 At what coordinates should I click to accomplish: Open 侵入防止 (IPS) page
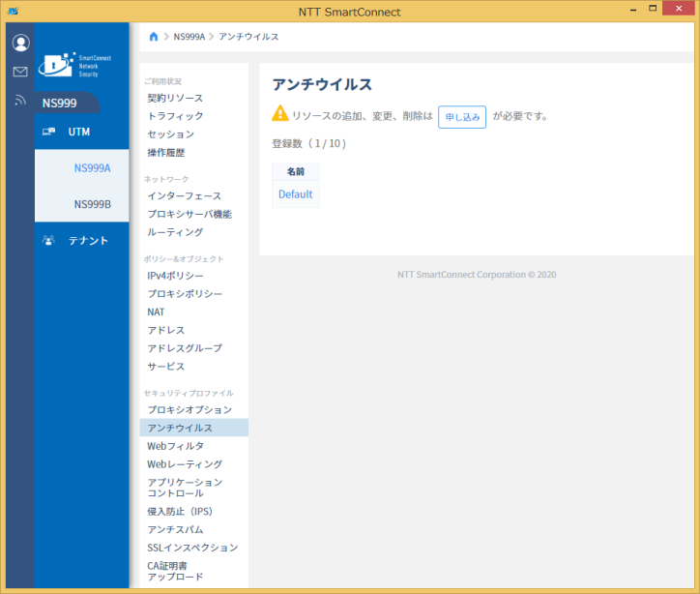(x=180, y=512)
